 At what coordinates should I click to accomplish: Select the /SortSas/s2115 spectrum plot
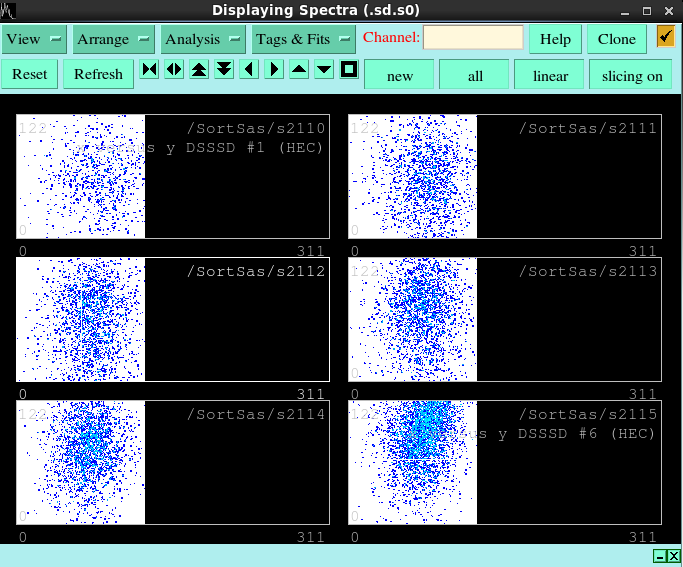pyautogui.click(x=505, y=462)
